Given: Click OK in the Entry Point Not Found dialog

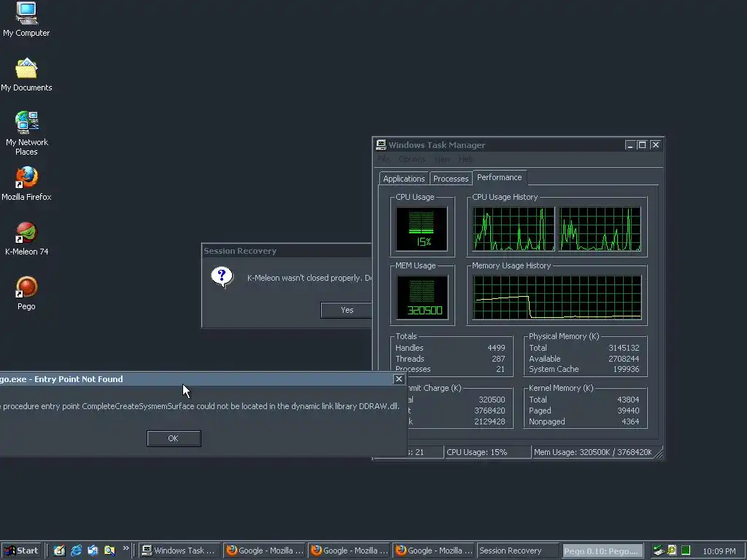Looking at the screenshot, I should click(174, 438).
